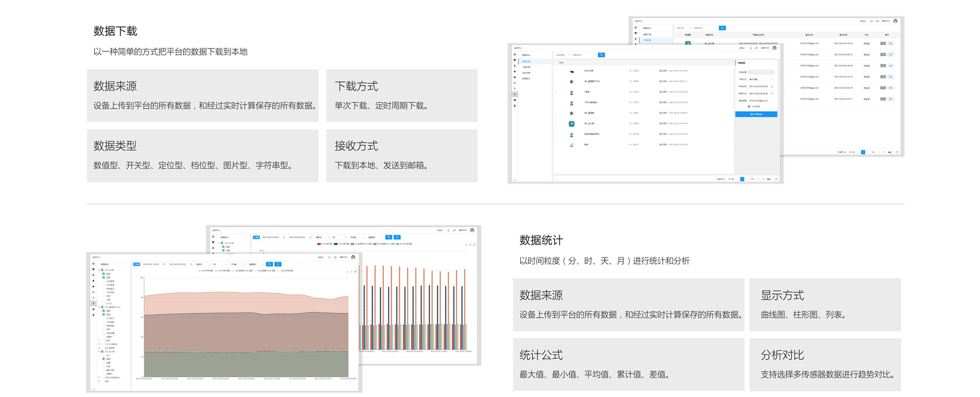Click blue submit button in download config panel
Viewport: 980px width, 397px height.
(756, 114)
